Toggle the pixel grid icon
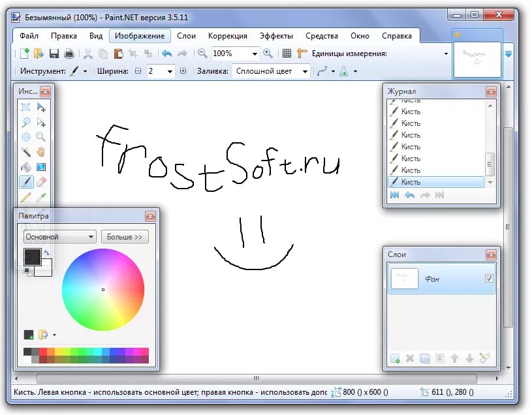The image size is (532, 415). pyautogui.click(x=287, y=54)
